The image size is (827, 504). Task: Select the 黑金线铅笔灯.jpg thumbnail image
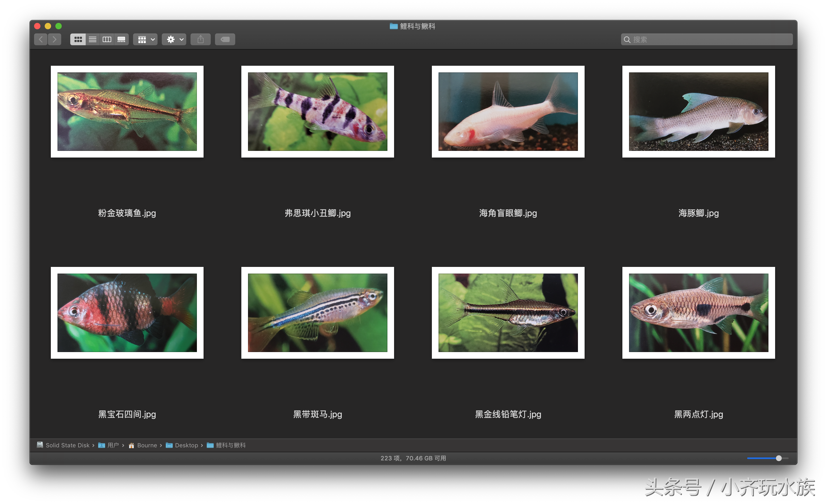coord(508,313)
